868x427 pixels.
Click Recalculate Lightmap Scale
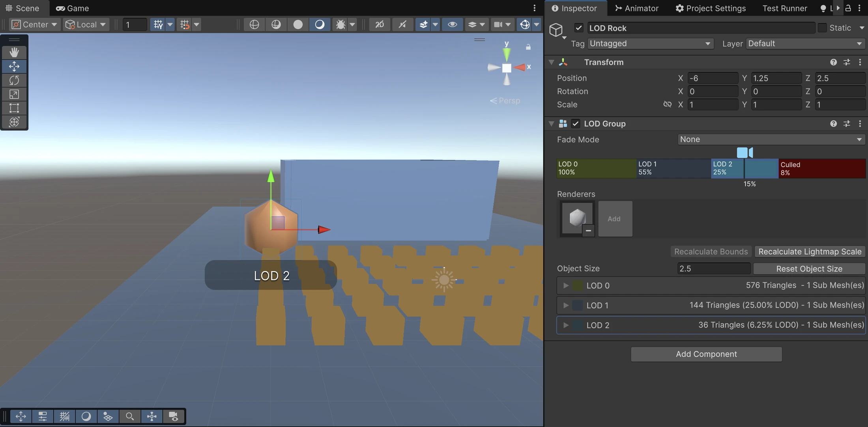(x=810, y=252)
